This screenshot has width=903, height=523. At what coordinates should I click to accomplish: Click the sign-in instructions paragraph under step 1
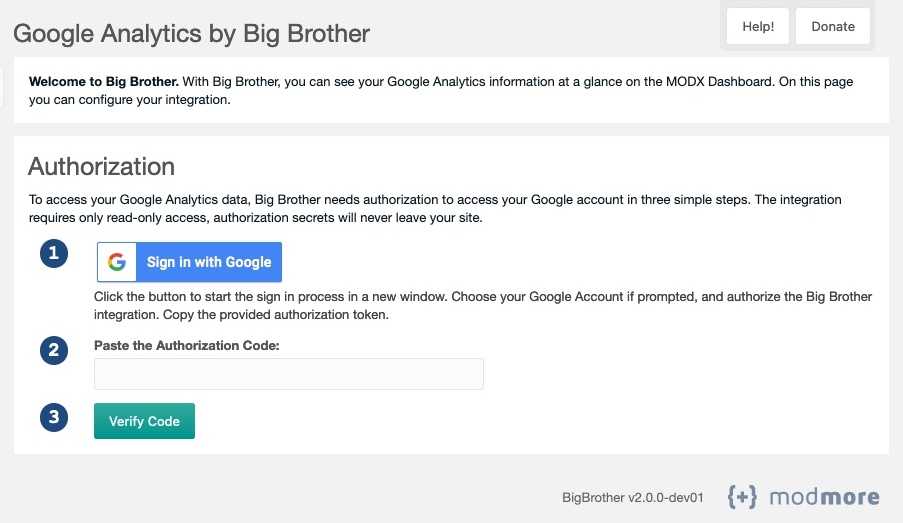(x=483, y=306)
